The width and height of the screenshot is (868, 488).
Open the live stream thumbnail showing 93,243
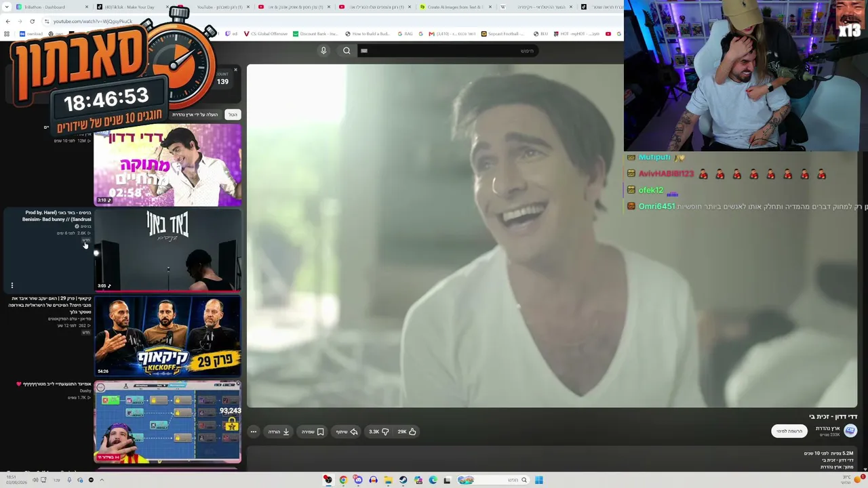pyautogui.click(x=167, y=422)
